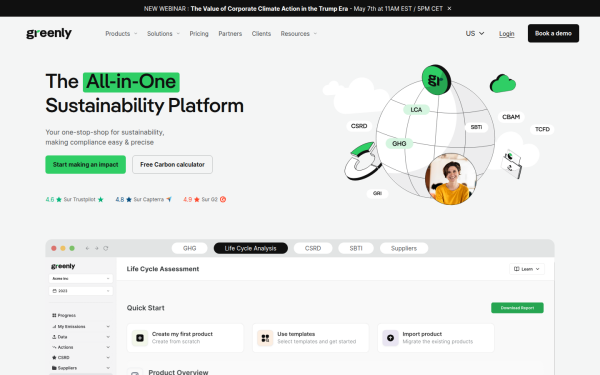600x375 pixels.
Task: Click the mock browser back arrow
Action: [87, 248]
